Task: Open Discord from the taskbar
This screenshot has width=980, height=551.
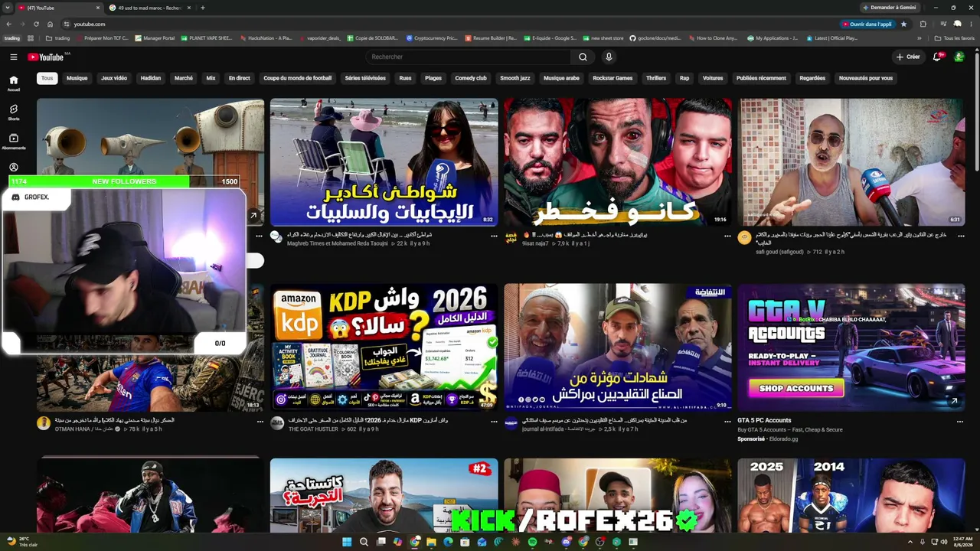Action: [566, 542]
